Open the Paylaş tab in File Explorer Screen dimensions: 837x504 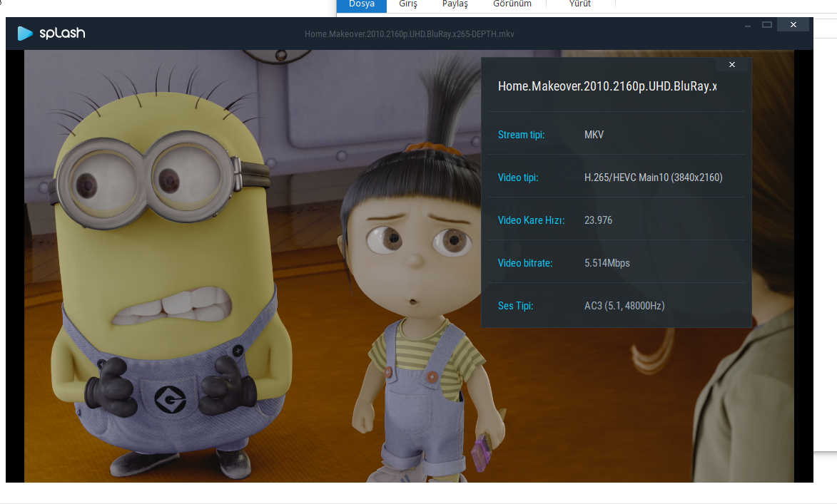(455, 4)
